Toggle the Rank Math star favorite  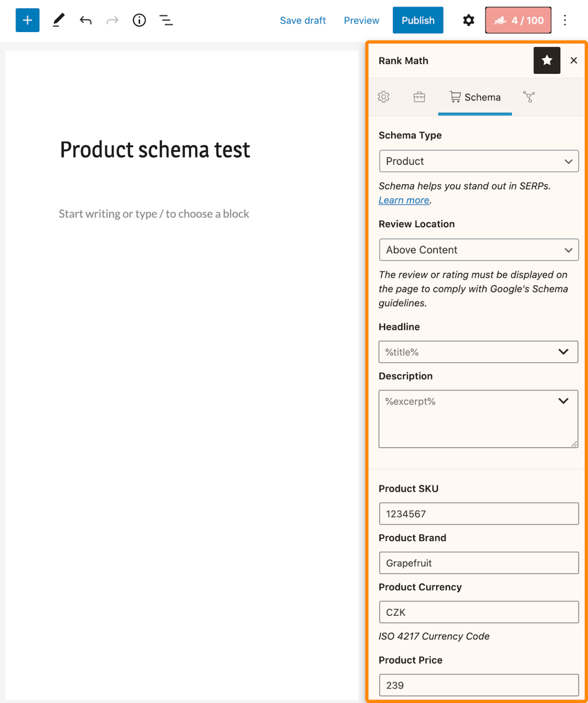(x=546, y=60)
